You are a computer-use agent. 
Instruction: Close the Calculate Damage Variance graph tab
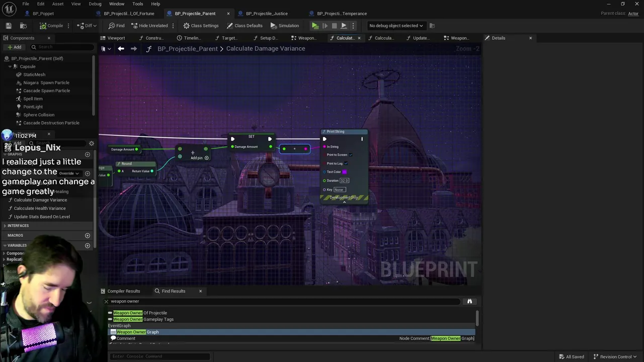[x=359, y=38]
